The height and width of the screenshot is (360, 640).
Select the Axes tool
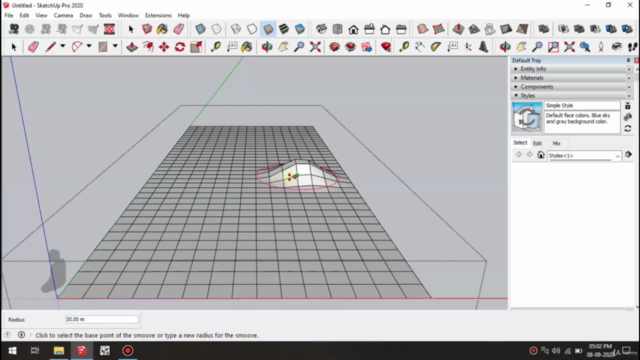[468, 47]
